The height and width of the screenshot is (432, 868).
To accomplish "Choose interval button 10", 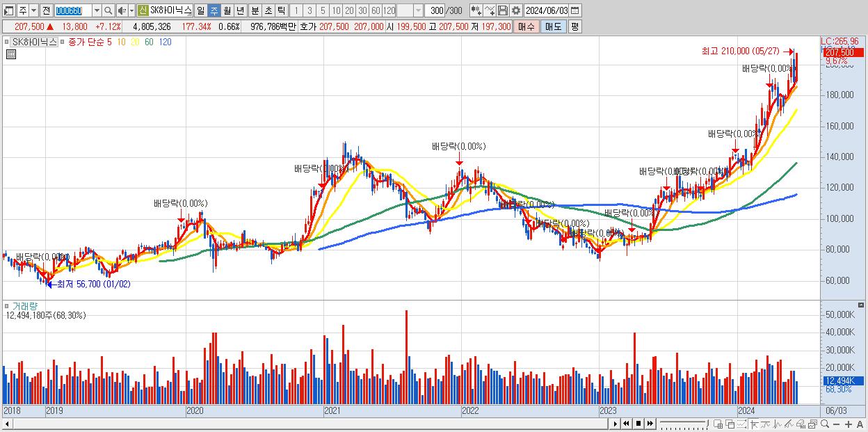I will [336, 10].
